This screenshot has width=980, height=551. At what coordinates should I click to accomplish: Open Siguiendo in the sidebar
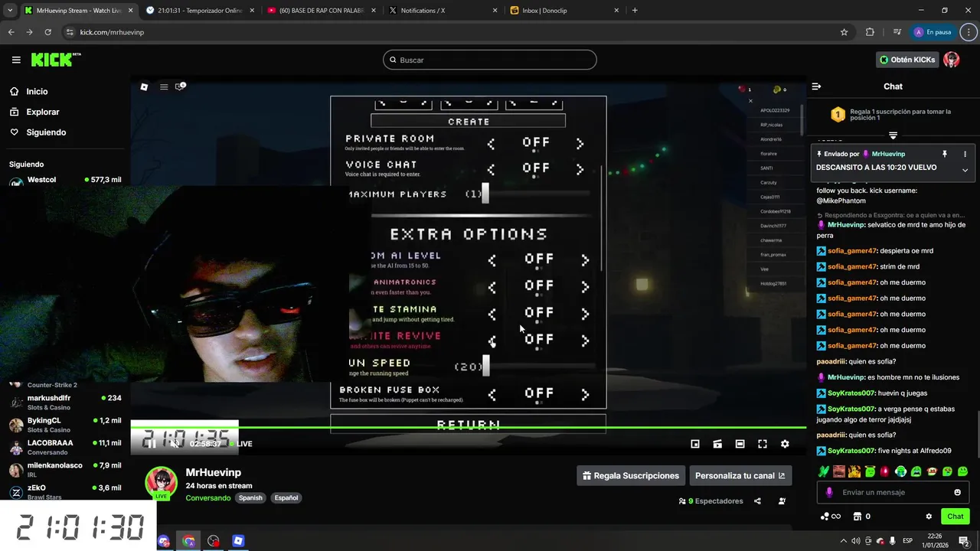46,132
